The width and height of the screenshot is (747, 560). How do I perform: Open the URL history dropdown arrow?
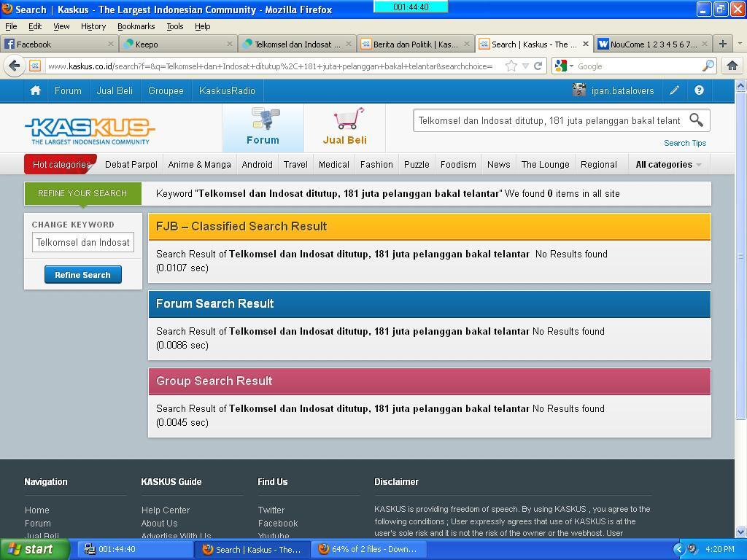(x=525, y=66)
